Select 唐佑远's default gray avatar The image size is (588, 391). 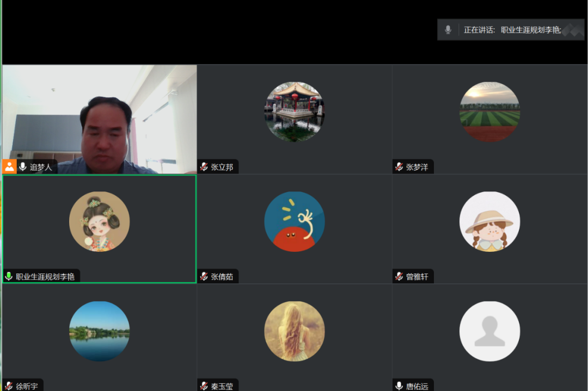click(489, 331)
